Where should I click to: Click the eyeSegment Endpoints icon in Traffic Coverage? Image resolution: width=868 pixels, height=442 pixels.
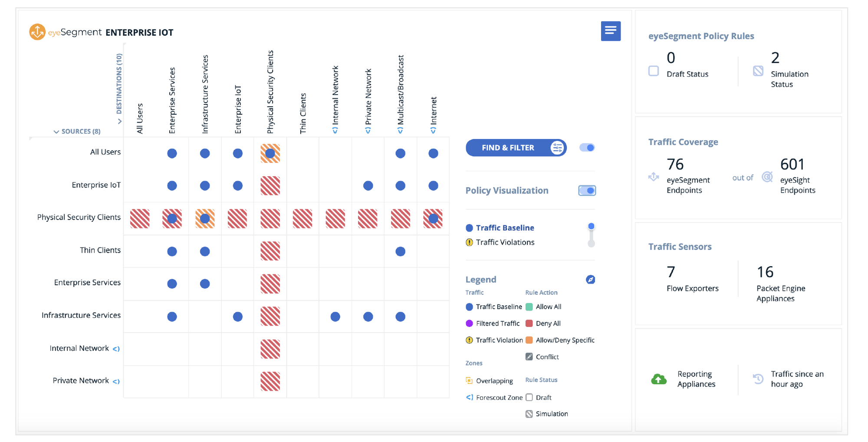click(x=654, y=177)
